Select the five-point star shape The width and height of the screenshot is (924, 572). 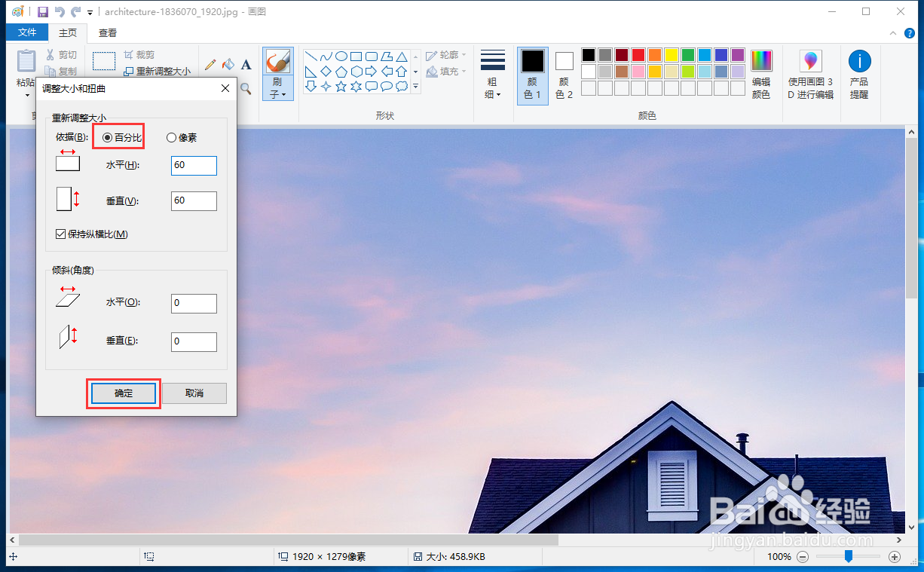point(341,87)
